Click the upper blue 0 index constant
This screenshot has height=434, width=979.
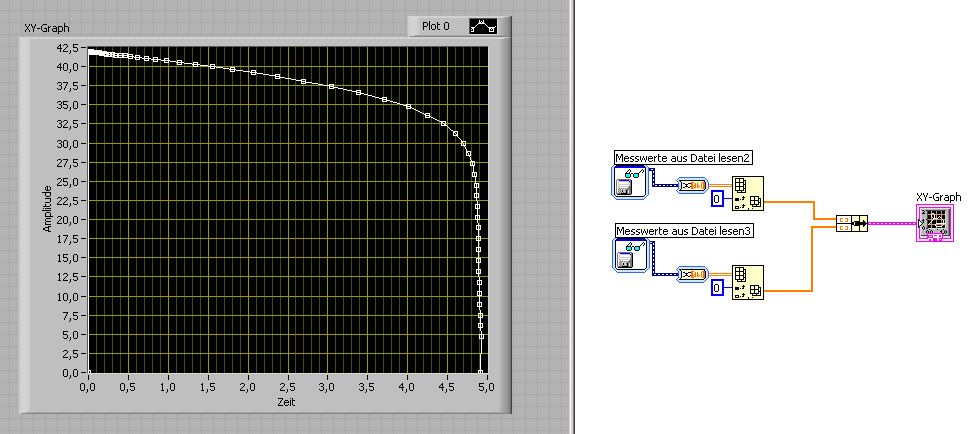click(x=717, y=200)
